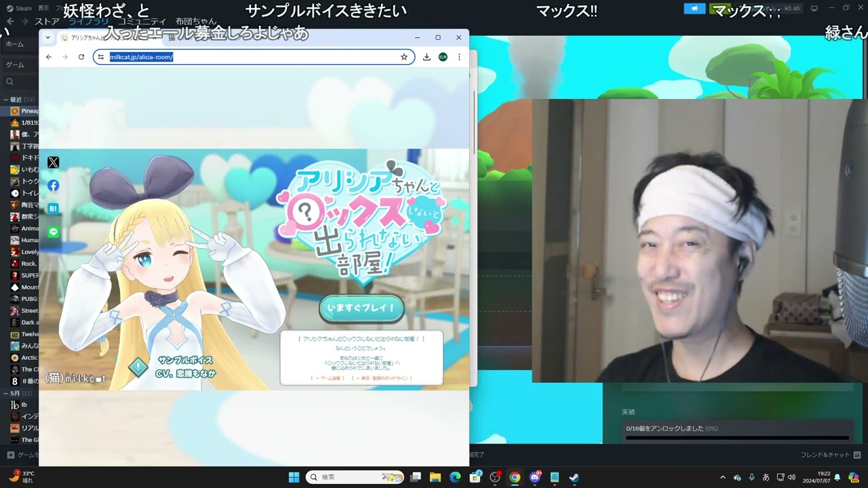Open フレンド&チャット in Steam
The height and width of the screenshot is (488, 868).
click(831, 455)
